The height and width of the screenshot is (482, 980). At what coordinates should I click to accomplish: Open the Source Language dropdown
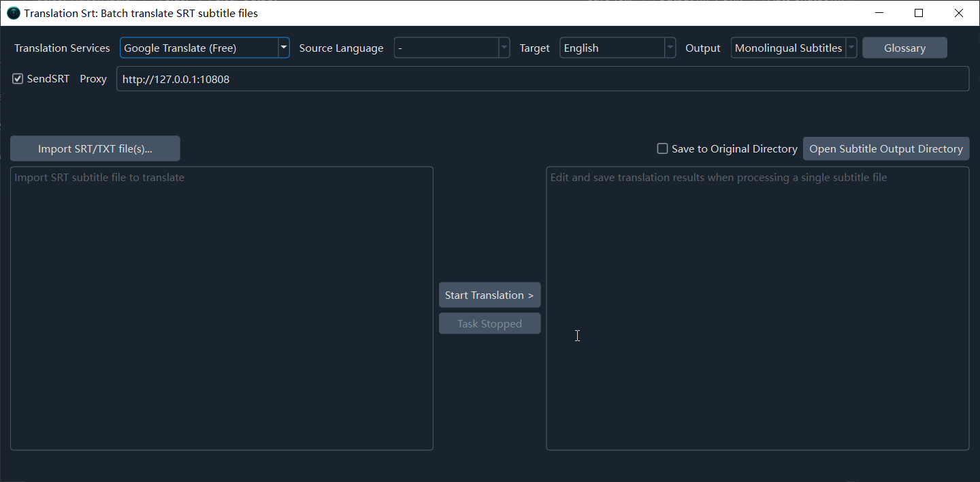[452, 48]
